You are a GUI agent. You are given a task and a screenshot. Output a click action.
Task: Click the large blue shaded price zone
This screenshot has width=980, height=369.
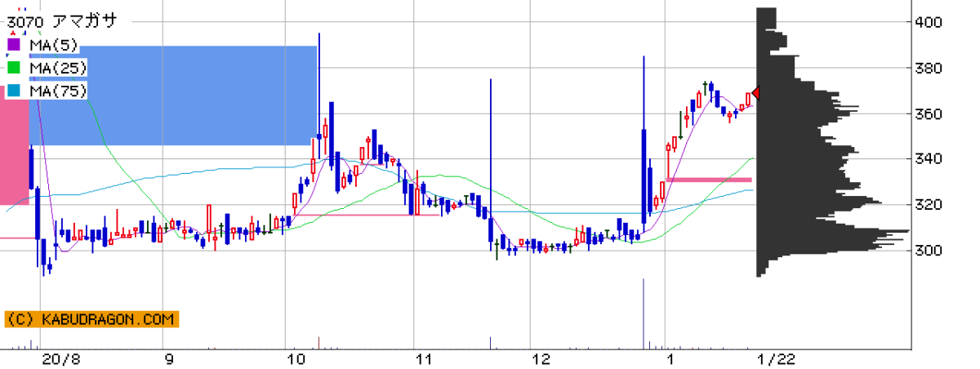[x=173, y=96]
